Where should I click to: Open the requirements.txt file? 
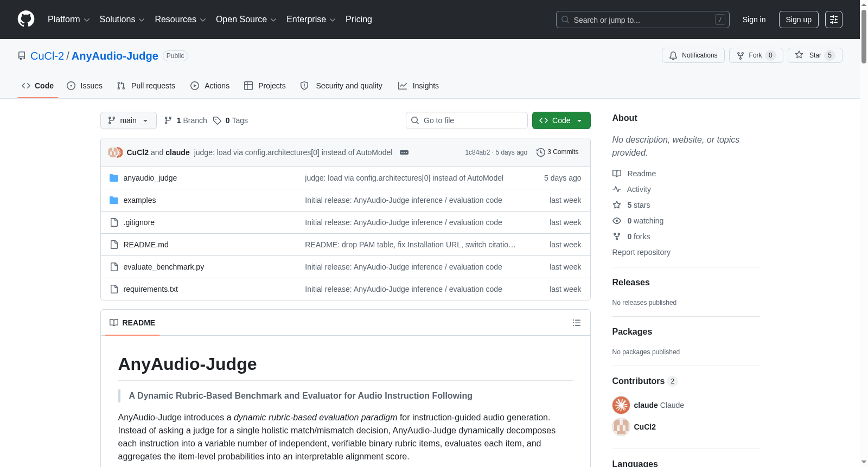pyautogui.click(x=151, y=289)
